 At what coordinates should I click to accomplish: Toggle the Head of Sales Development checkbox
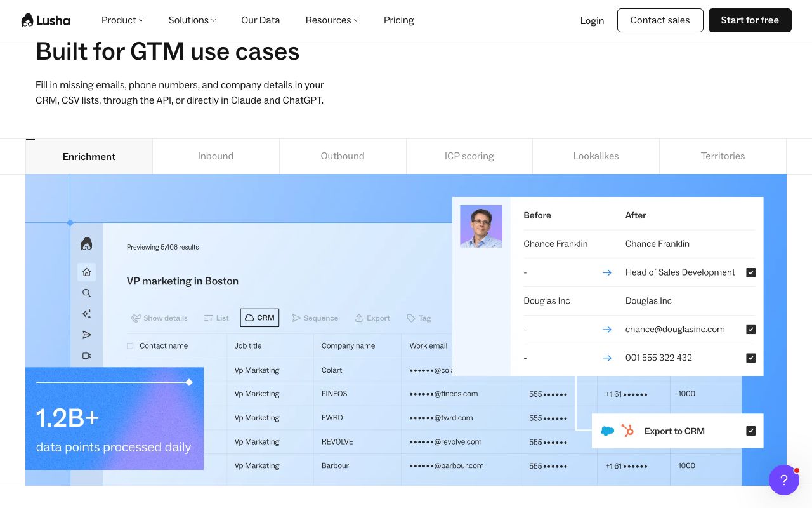click(751, 272)
